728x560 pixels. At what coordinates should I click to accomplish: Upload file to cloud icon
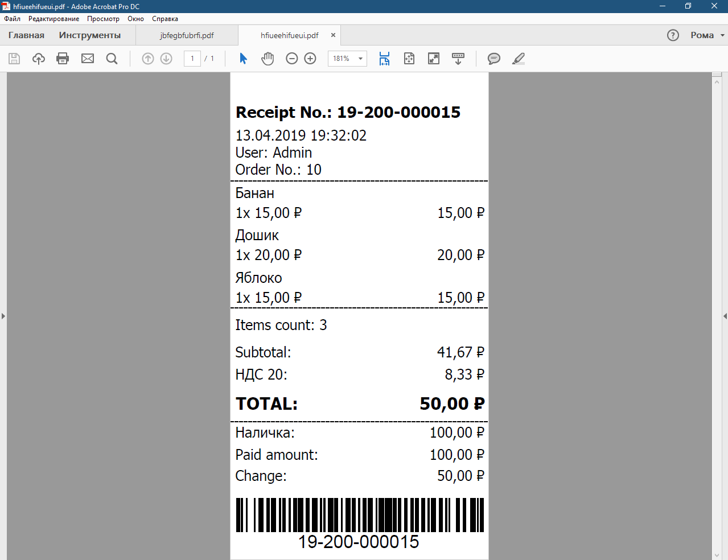coord(39,59)
